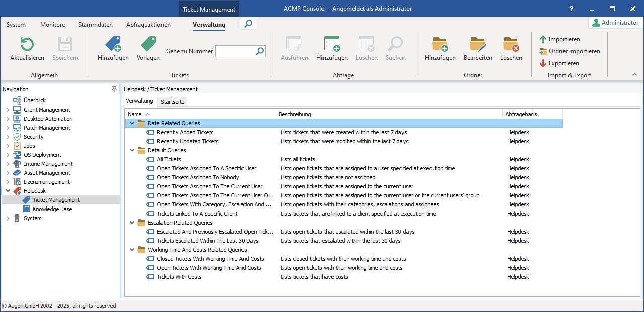Sort list by the Name column header

(135, 114)
